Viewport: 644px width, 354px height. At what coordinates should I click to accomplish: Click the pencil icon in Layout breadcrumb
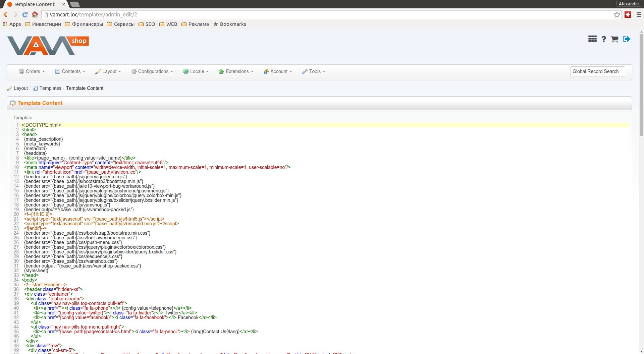[x=9, y=88]
